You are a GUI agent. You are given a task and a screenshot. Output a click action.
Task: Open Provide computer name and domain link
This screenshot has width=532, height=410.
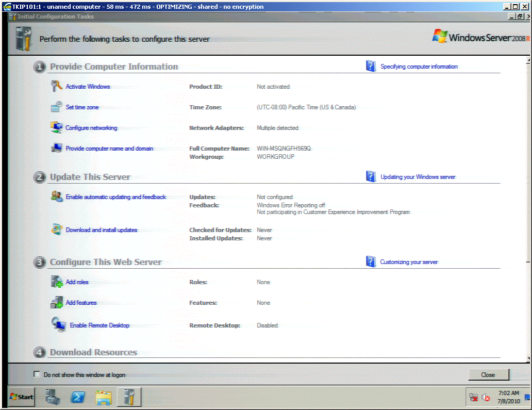click(109, 149)
